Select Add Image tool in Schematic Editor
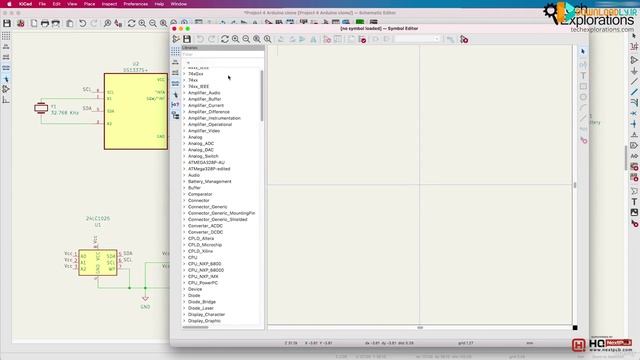The width and height of the screenshot is (640, 360). [x=634, y=212]
